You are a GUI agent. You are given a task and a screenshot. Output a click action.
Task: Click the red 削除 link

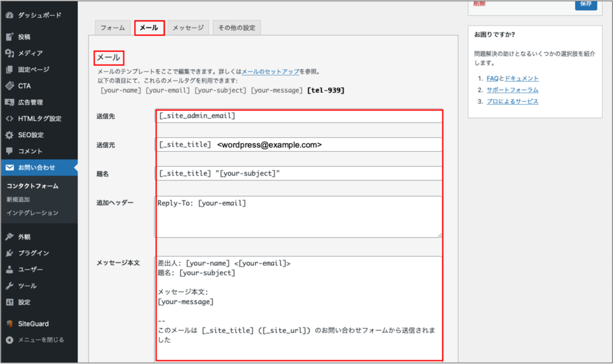click(x=480, y=4)
